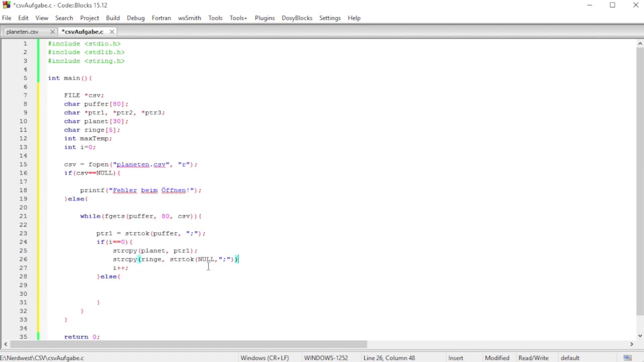Click line number 5 in the margin
The image size is (644, 362).
coord(25,78)
